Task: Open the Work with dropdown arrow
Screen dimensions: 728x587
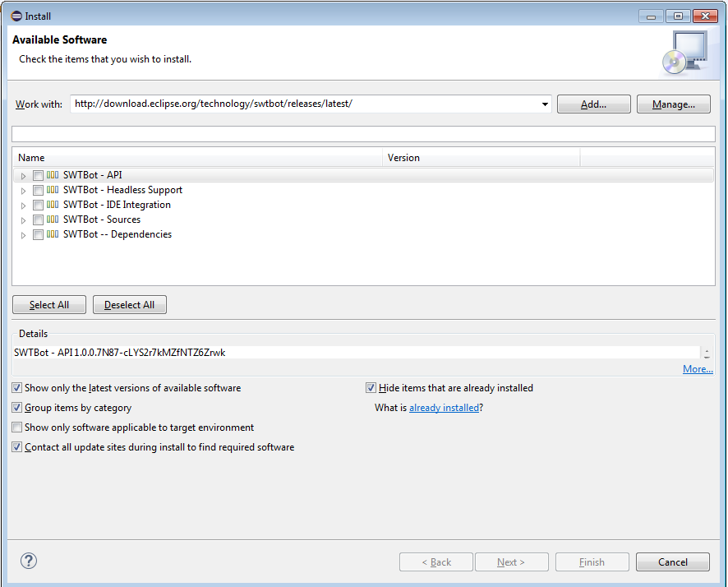Action: coord(545,104)
